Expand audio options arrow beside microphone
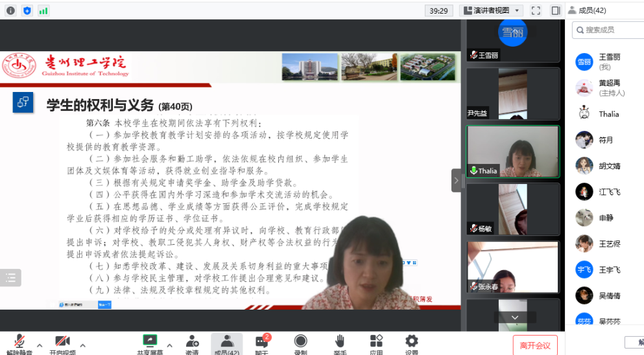Viewport: 644px width, 355px height. click(x=40, y=345)
